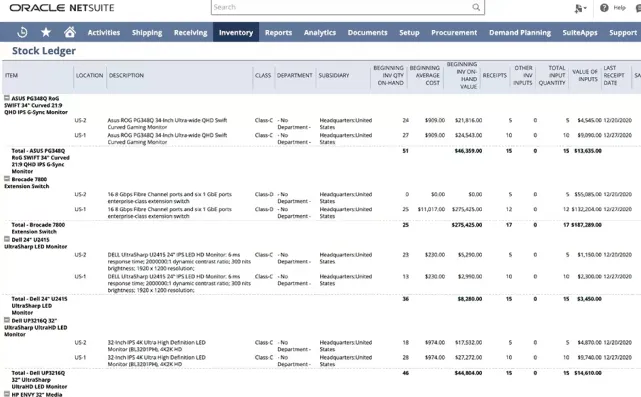Open the Help question mark icon

[604, 8]
